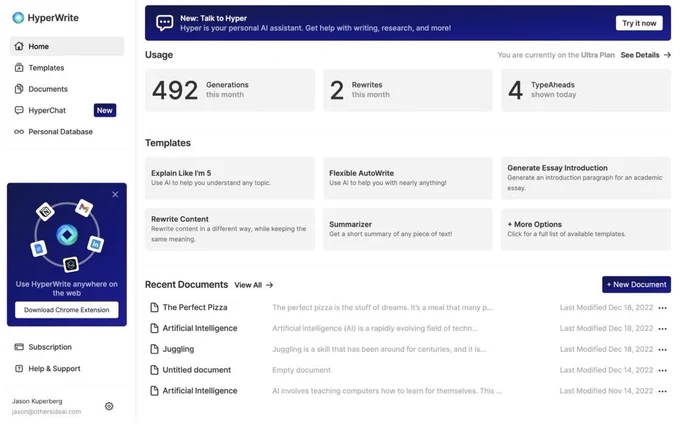
Task: Click the Jason Kuperberg account name
Action: [x=37, y=401]
